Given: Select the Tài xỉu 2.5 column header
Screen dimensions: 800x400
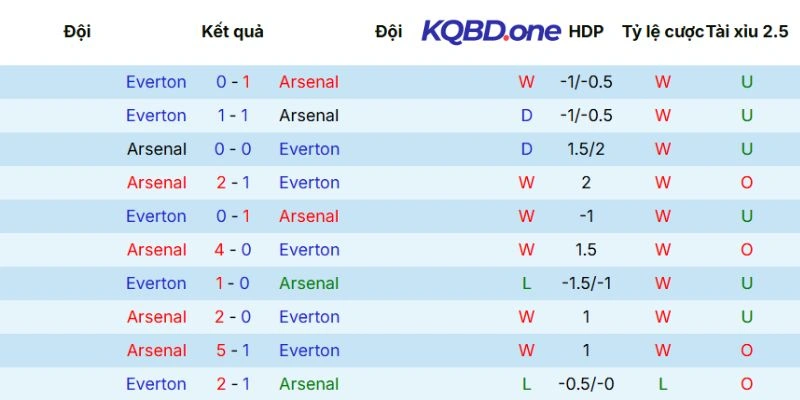Looking at the screenshot, I should click(x=747, y=32).
